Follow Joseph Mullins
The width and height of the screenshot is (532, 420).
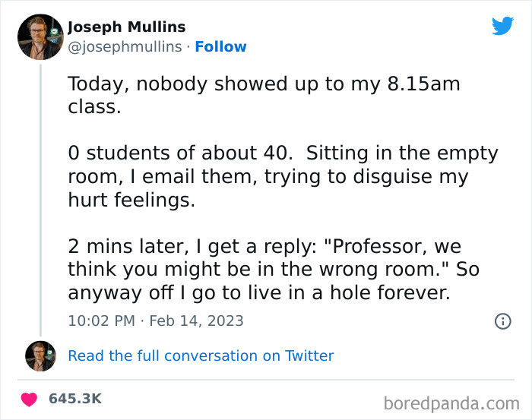click(220, 47)
